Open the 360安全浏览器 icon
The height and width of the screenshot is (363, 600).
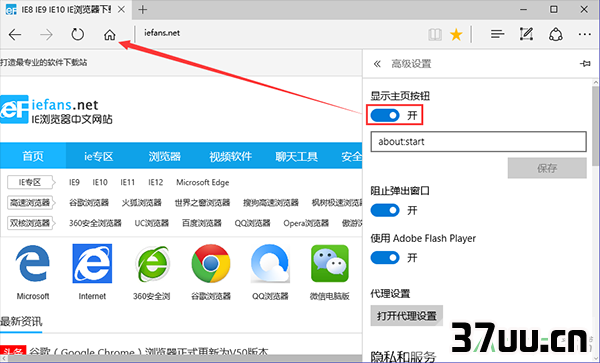coord(152,264)
